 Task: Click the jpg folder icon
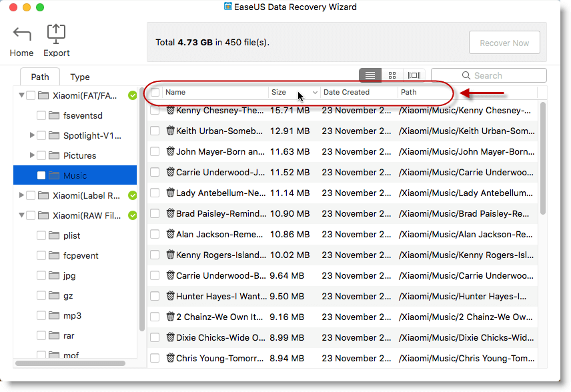coord(54,275)
